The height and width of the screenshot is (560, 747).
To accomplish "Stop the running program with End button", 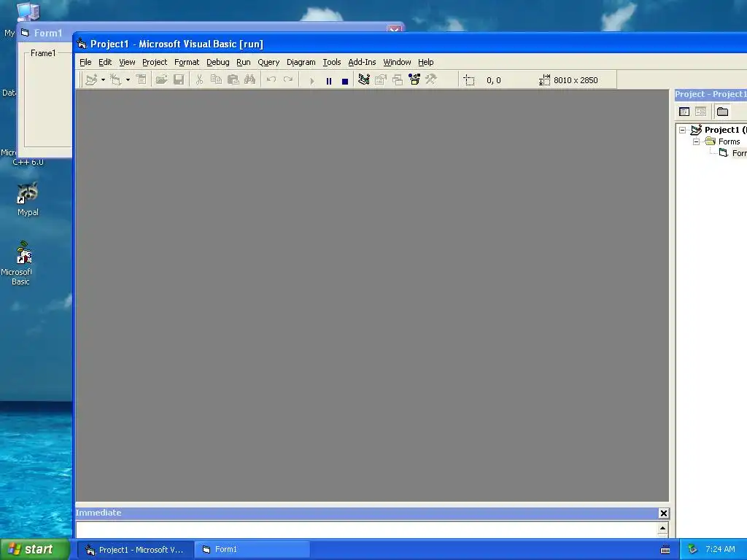I will click(x=345, y=82).
